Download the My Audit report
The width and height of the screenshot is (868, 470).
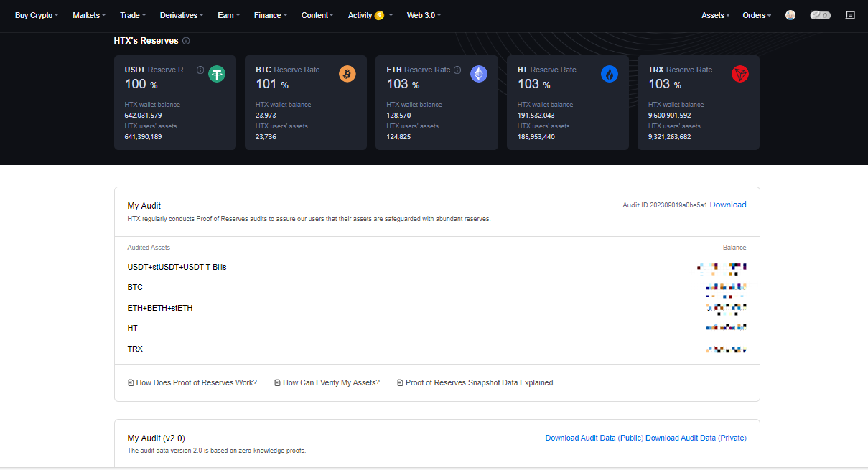click(x=728, y=205)
